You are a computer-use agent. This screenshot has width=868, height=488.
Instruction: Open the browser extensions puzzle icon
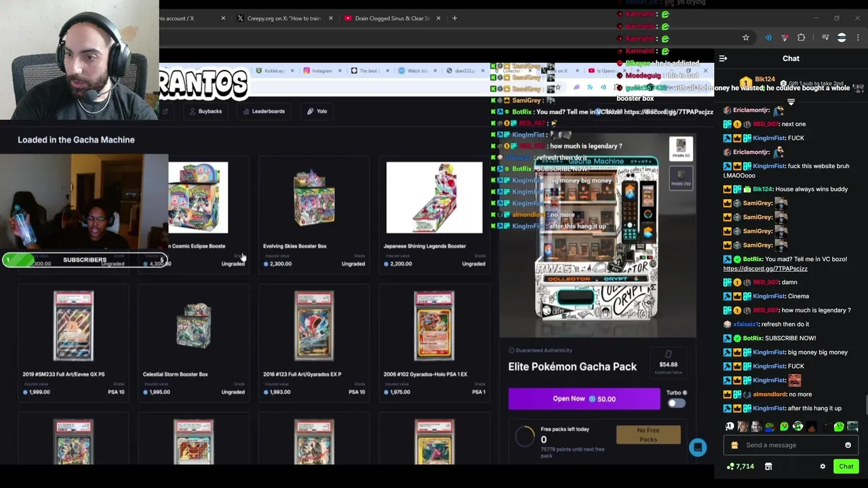click(802, 38)
